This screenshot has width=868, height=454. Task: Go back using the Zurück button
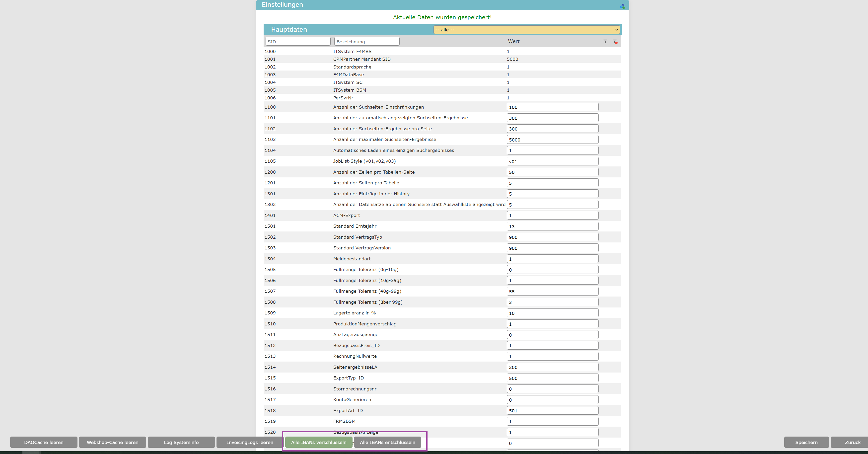tap(852, 442)
